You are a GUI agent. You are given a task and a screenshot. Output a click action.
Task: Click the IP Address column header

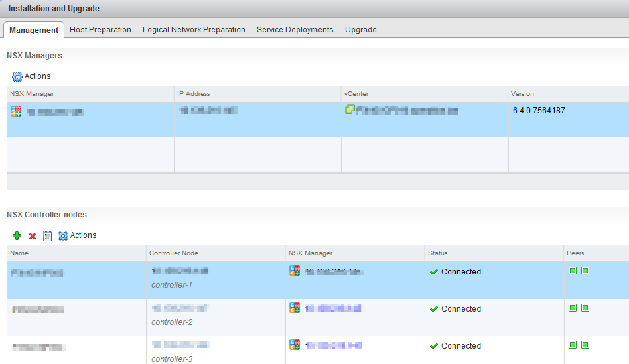(194, 94)
